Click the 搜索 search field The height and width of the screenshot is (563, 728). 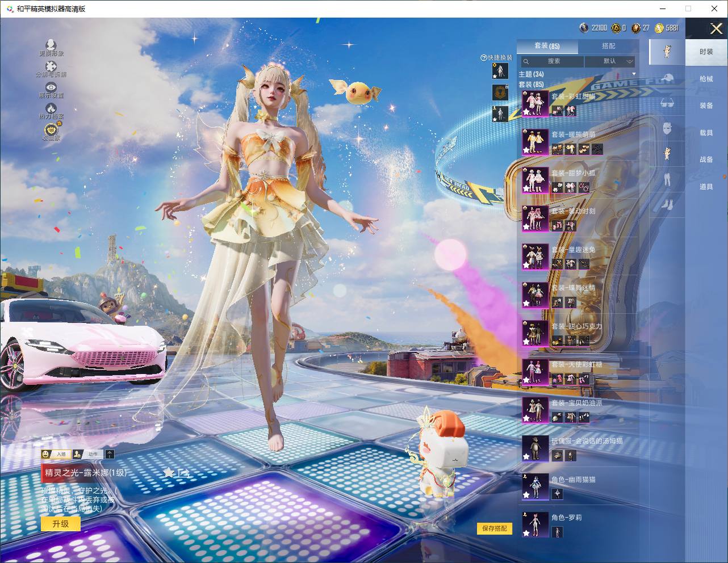551,61
